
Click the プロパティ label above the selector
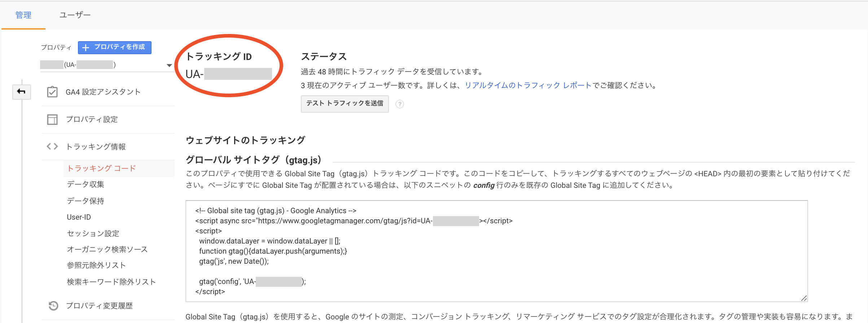56,47
